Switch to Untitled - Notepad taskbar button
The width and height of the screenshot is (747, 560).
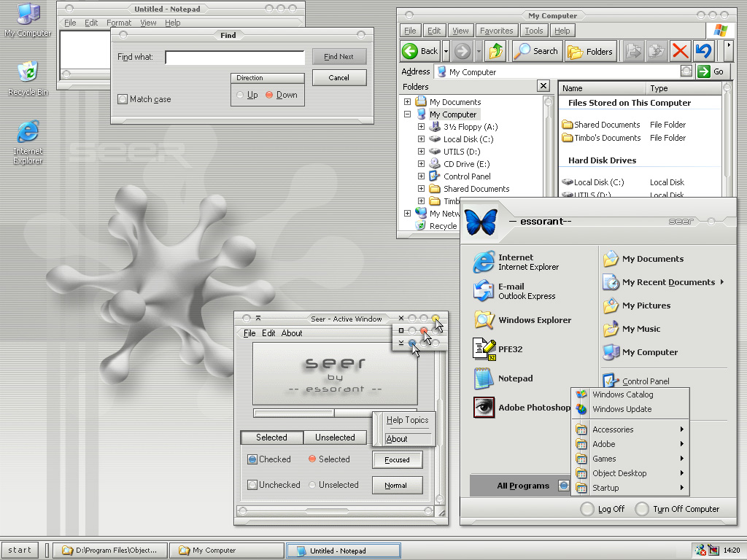pos(343,551)
